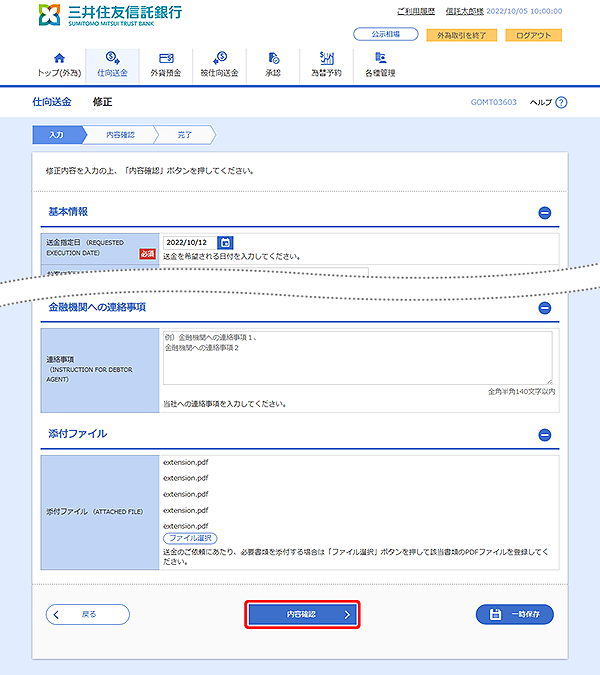Click the 送金指定日 date field
Screen dimensions: 600x675
pos(189,242)
